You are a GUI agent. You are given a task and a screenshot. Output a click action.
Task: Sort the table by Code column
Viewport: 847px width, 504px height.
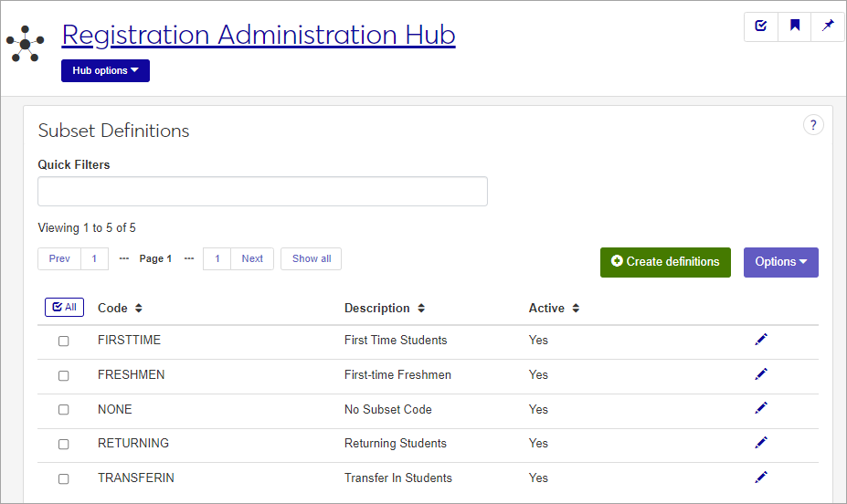[120, 309]
